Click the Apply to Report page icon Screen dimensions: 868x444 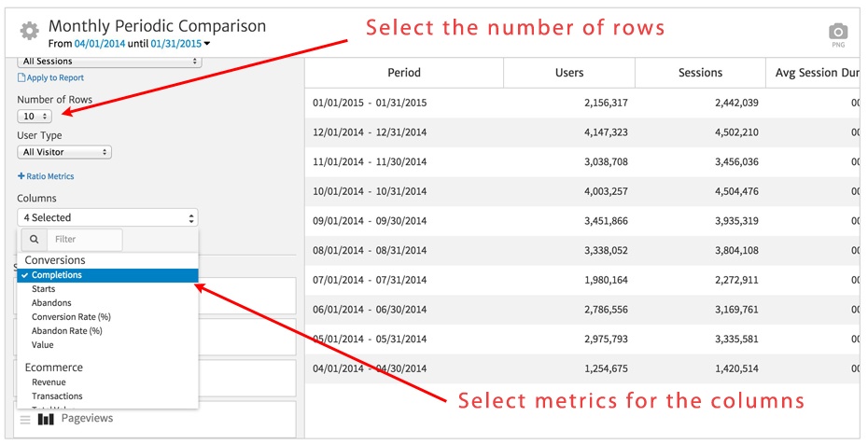point(21,78)
